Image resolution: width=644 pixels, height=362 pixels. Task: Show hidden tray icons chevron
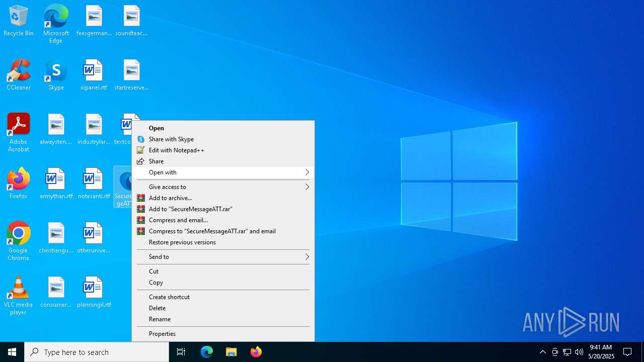pos(542,352)
